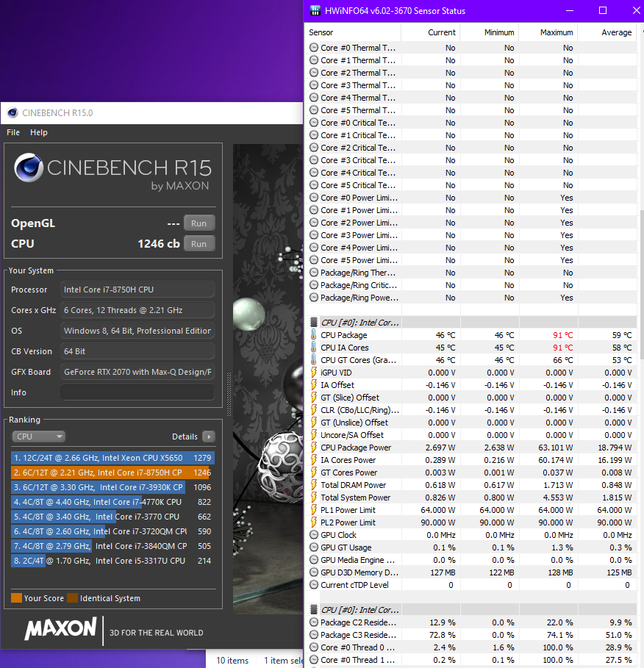Viewport: 644px width, 668px height.
Task: Click the IA Cores Power lightning icon
Action: coord(314,460)
